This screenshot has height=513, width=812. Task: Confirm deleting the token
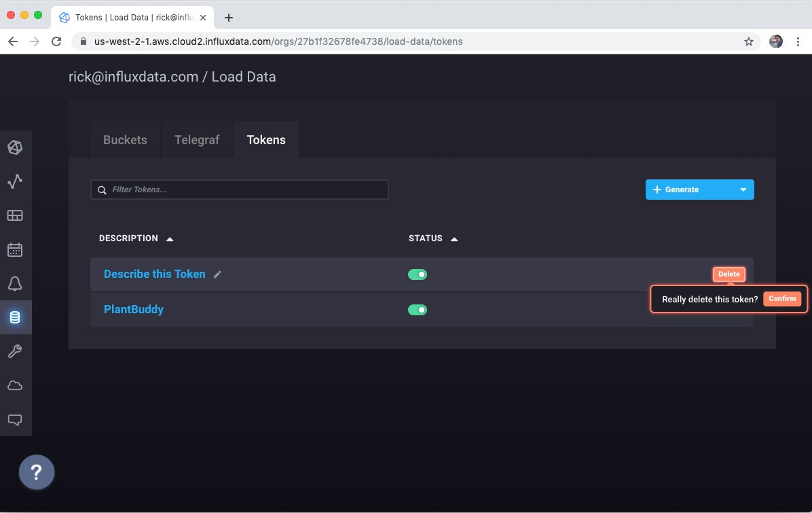782,299
